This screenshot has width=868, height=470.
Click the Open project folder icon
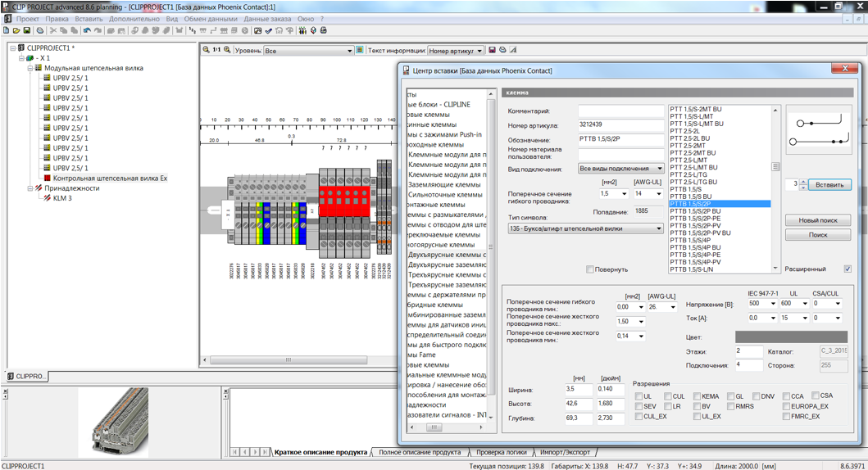coord(16,30)
